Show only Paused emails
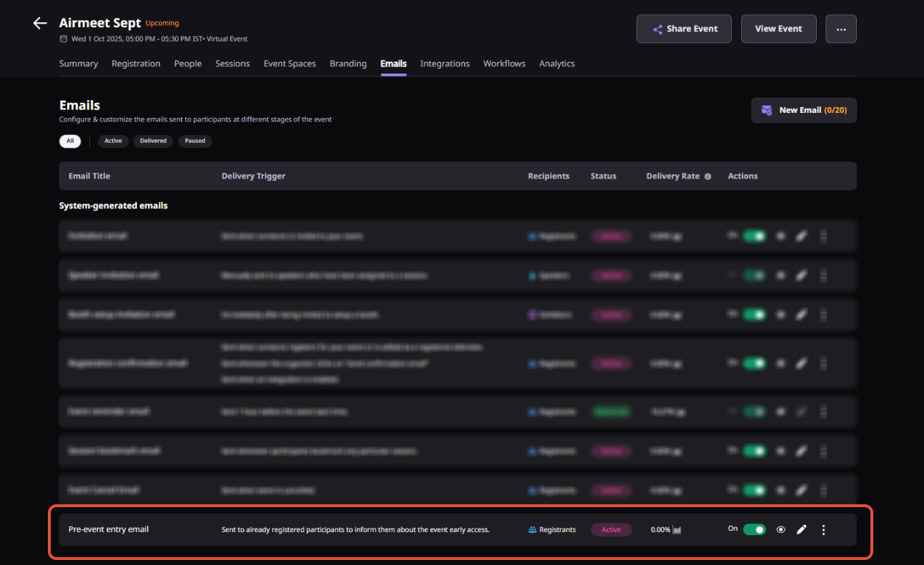924x565 pixels. coord(194,141)
